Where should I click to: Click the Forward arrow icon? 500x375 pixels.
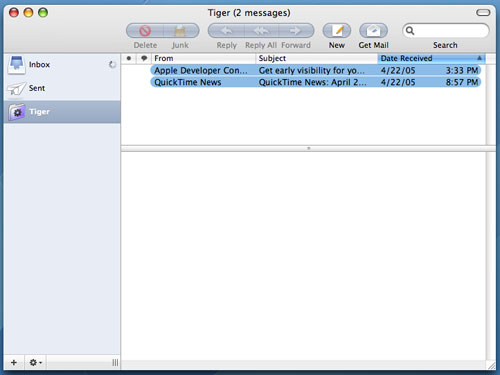pyautogui.click(x=296, y=31)
